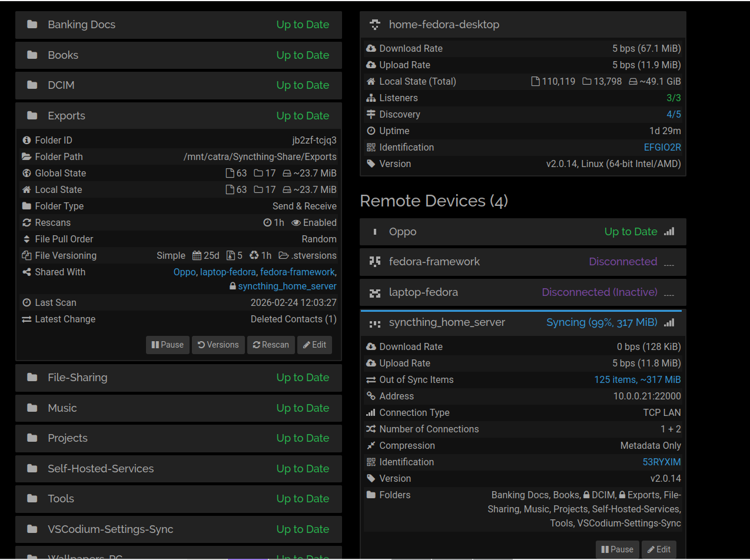This screenshot has width=750, height=560.
Task: Click the folder icon beside Music
Action: click(x=32, y=408)
